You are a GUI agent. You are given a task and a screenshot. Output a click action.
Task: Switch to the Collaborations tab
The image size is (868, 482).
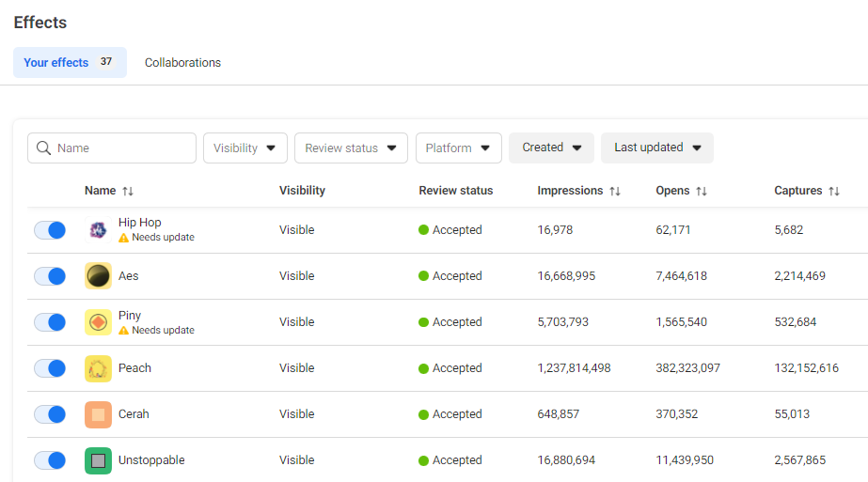(x=182, y=63)
